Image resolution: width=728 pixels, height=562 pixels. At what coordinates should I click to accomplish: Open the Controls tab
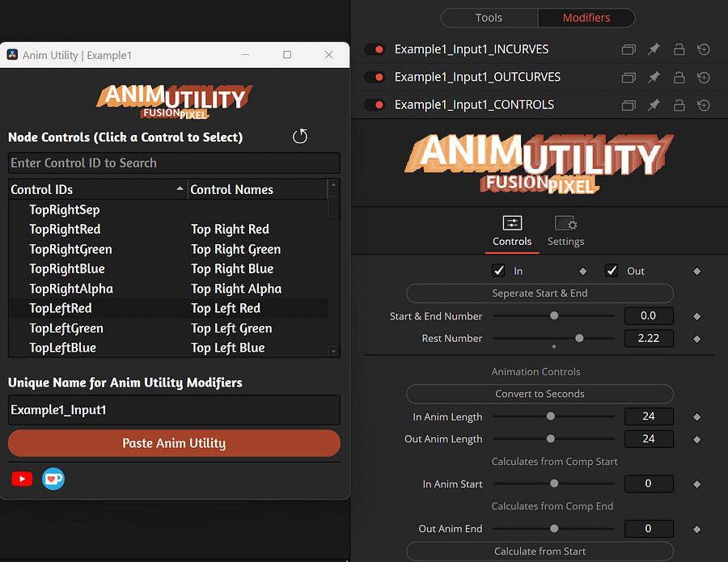pos(512,231)
